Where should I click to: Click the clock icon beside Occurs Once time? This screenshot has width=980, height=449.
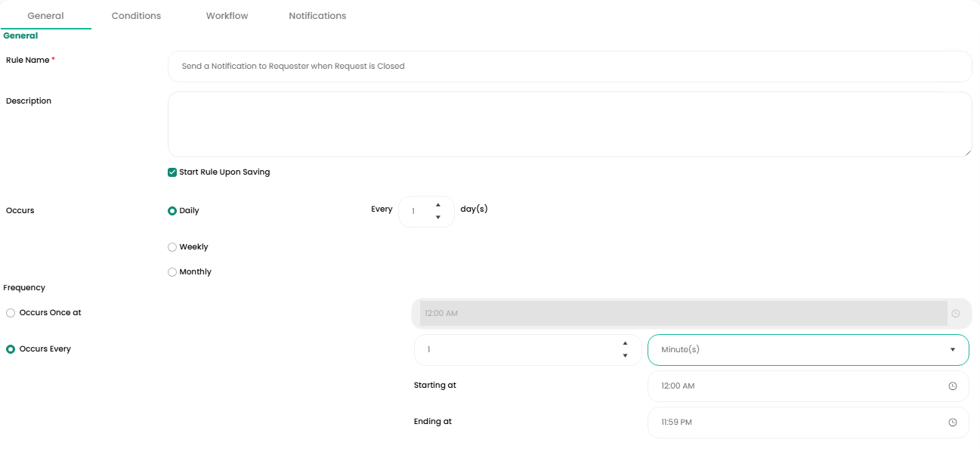[956, 314]
